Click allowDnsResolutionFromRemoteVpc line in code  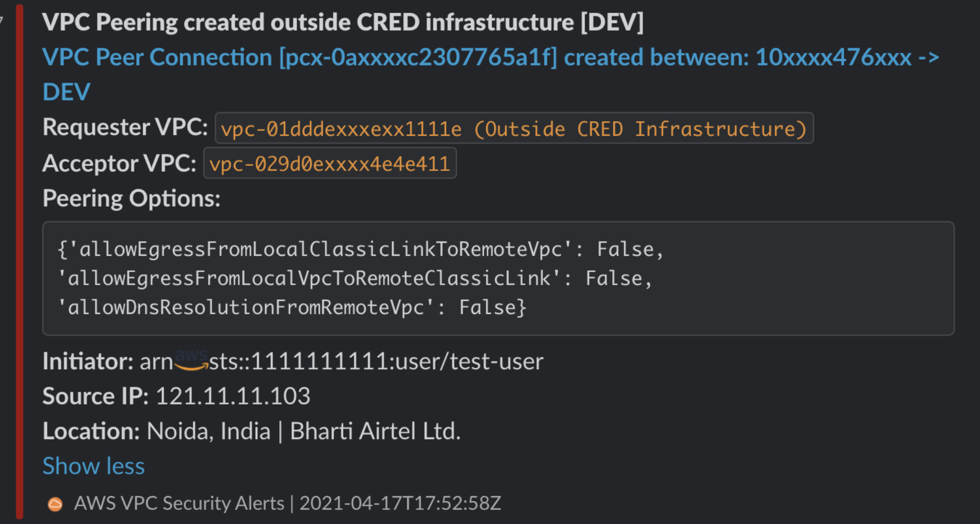tap(291, 308)
